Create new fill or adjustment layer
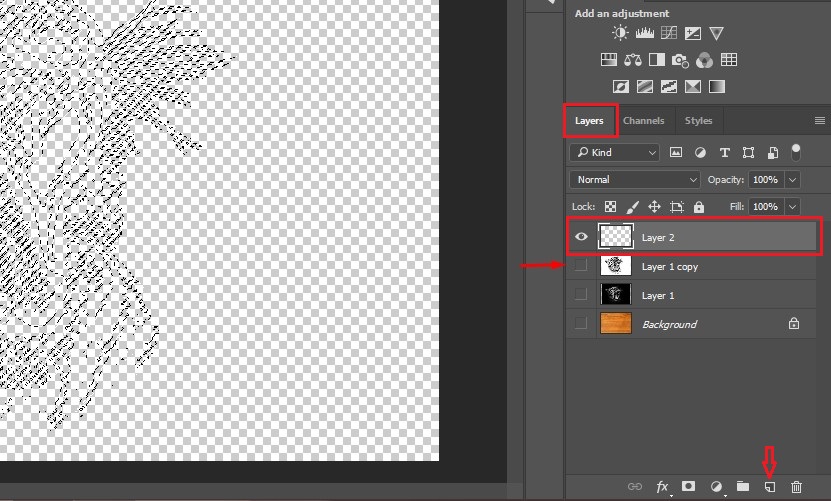 (x=716, y=487)
